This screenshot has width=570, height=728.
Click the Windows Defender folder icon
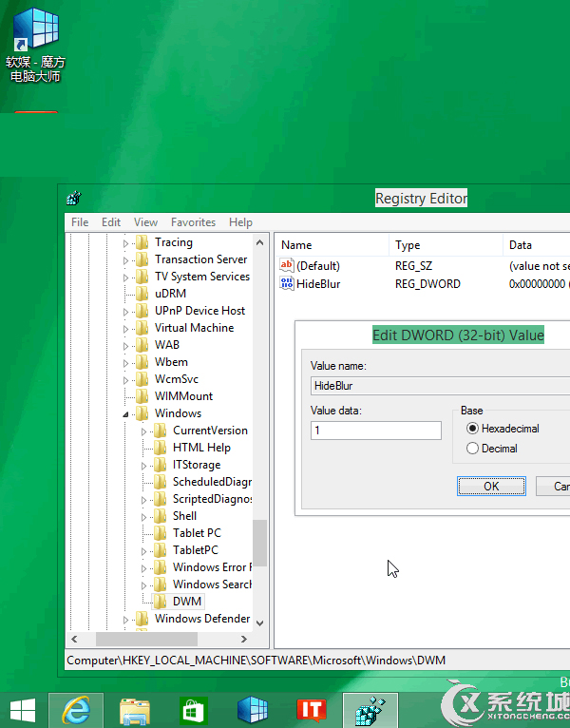click(142, 618)
